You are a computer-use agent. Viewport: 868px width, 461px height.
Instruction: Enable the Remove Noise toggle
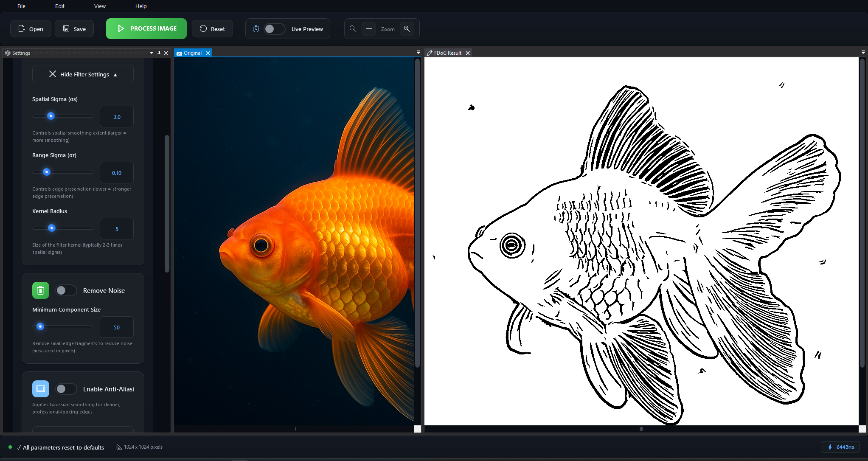pyautogui.click(x=66, y=290)
